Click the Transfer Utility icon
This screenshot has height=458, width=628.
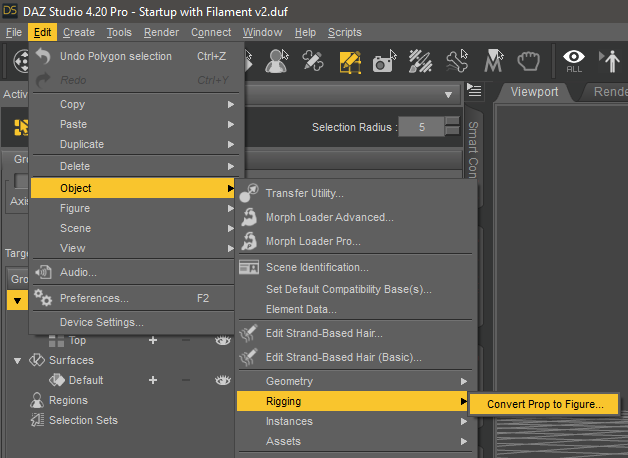point(249,193)
